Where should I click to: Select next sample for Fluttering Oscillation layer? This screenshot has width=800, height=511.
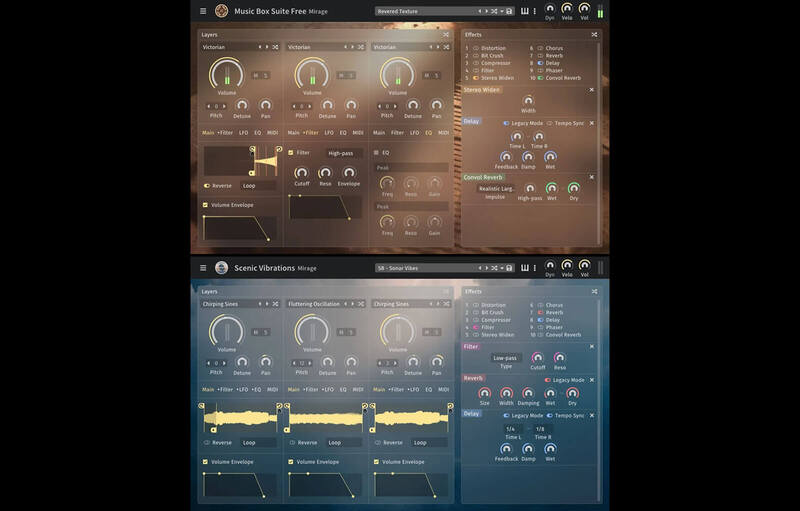tap(353, 304)
